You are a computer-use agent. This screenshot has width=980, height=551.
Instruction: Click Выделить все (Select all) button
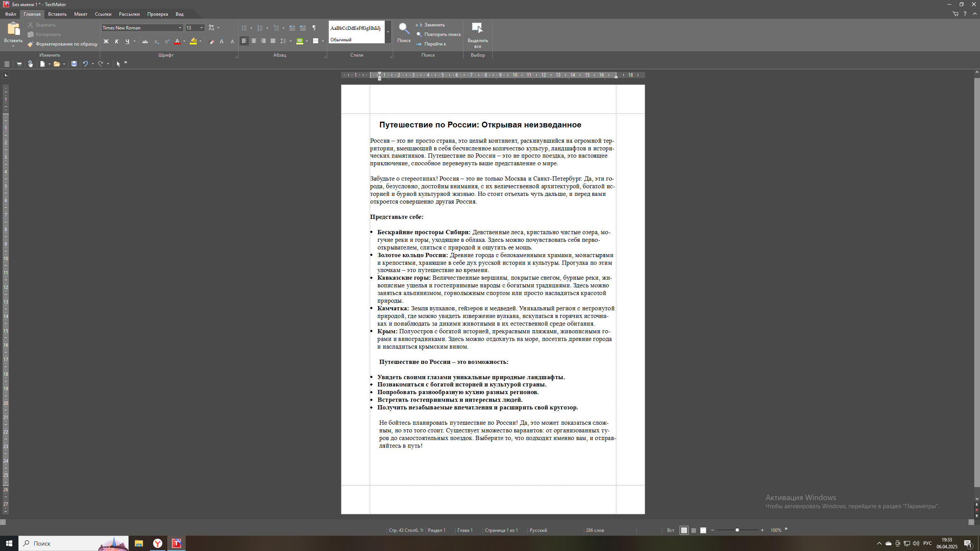coord(477,34)
